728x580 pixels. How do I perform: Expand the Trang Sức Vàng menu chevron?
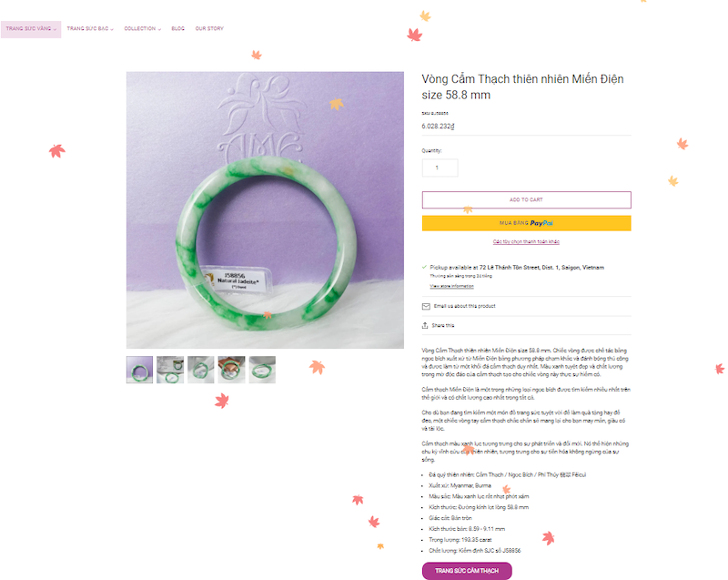[x=55, y=29]
